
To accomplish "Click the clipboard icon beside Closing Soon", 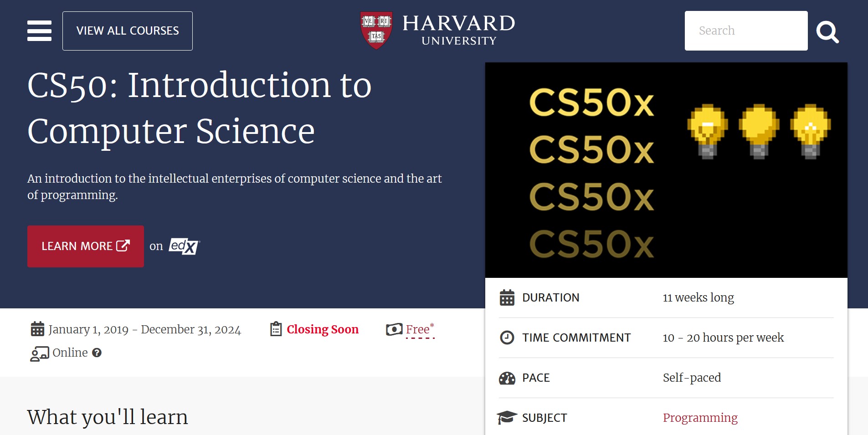I will (x=275, y=329).
